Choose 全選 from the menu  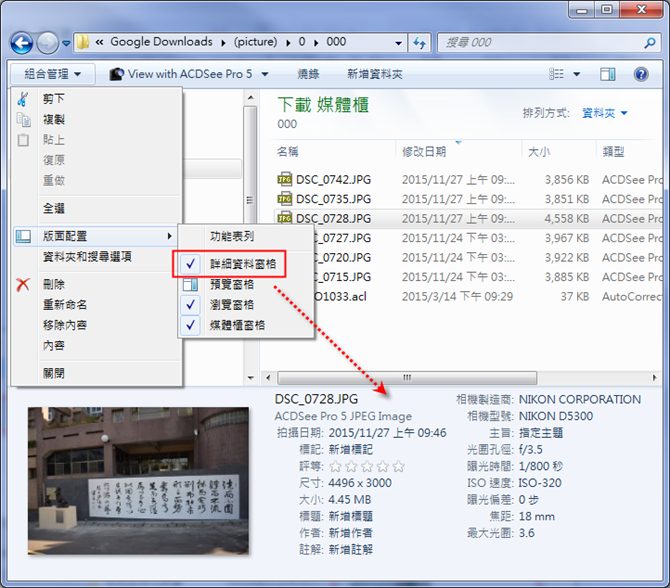96,208
